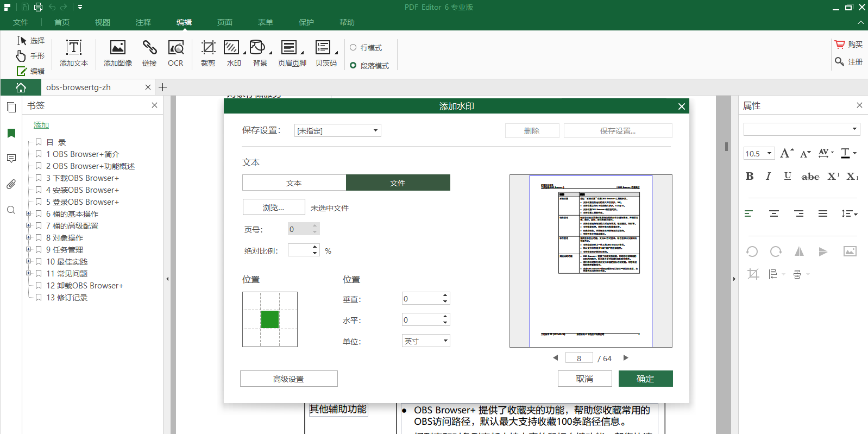
Task: Select the 裁剪 crop tool
Action: tap(208, 53)
